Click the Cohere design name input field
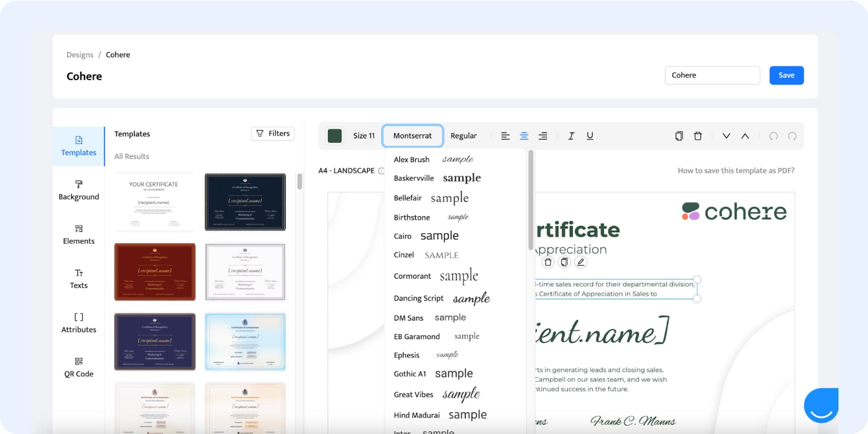The height and width of the screenshot is (434, 868). (x=712, y=75)
